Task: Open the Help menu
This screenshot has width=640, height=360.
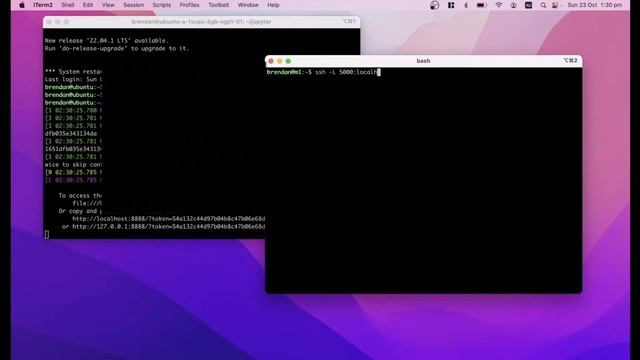Action: click(273, 5)
